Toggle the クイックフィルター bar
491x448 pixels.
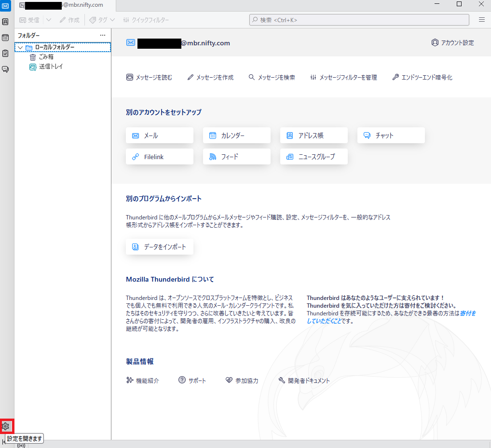pyautogui.click(x=146, y=20)
